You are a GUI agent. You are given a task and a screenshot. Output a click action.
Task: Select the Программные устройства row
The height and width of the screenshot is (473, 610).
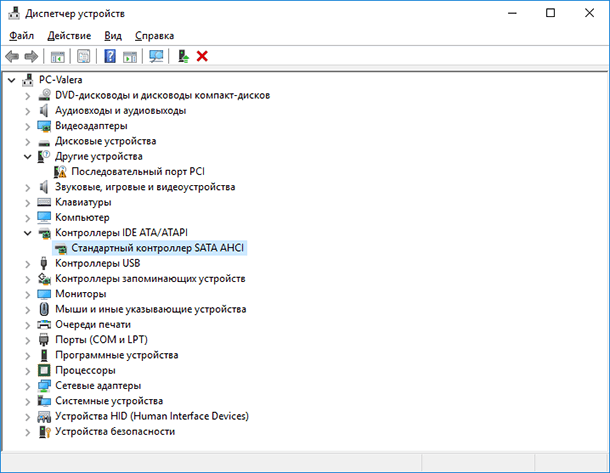pos(116,355)
